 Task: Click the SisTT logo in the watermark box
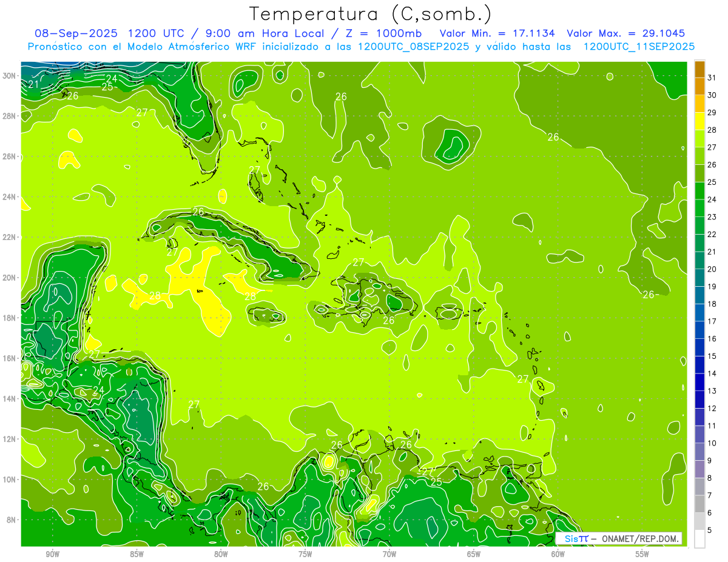[576, 538]
